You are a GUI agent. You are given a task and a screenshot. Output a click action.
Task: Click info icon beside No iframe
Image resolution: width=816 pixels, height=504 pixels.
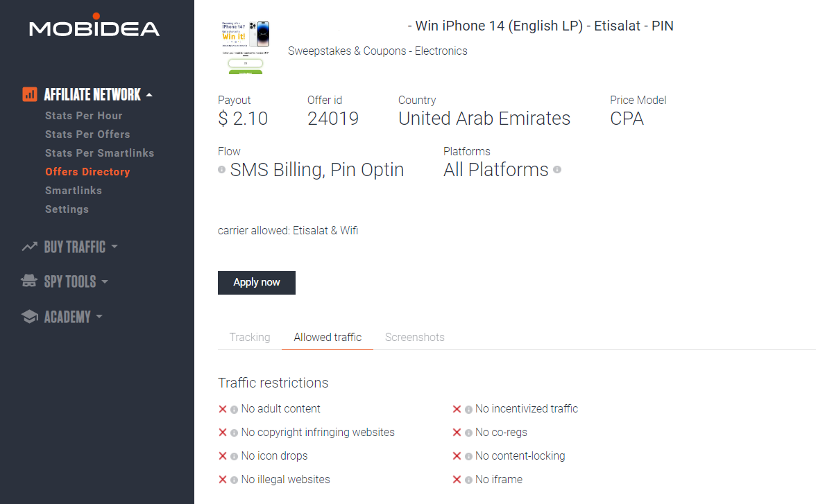468,480
